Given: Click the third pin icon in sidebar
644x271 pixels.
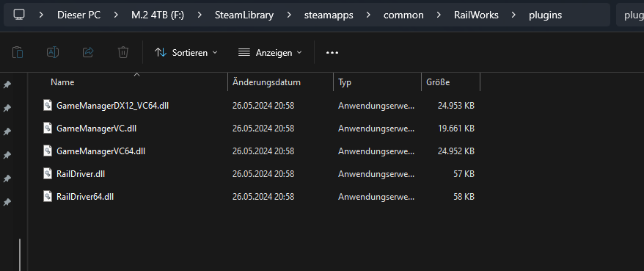Looking at the screenshot, I should coord(7,131).
